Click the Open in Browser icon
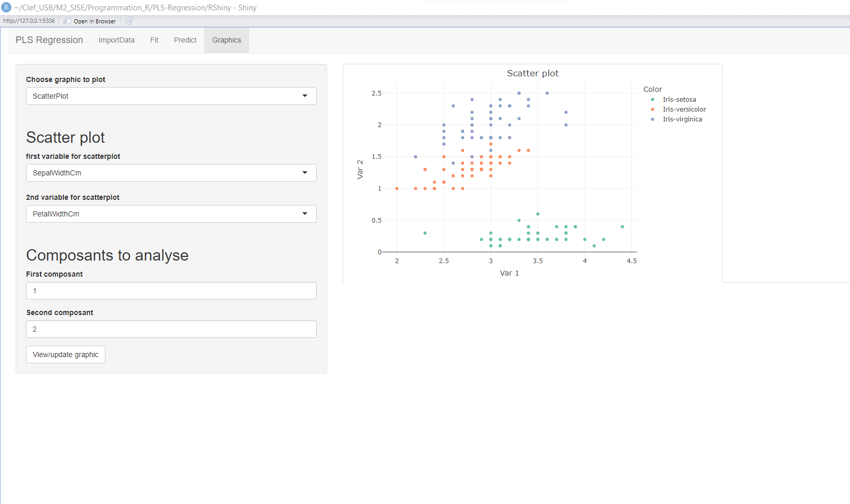Image resolution: width=850 pixels, height=504 pixels. coord(67,21)
